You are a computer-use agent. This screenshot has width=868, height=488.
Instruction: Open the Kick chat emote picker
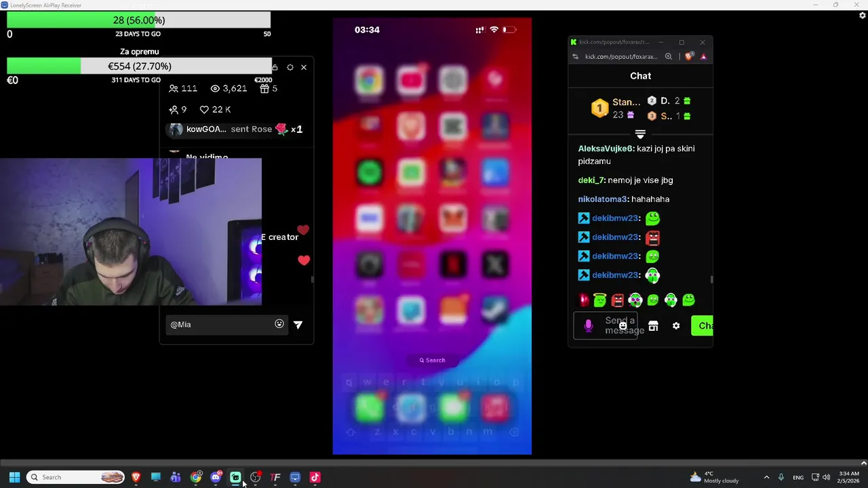[x=623, y=326]
